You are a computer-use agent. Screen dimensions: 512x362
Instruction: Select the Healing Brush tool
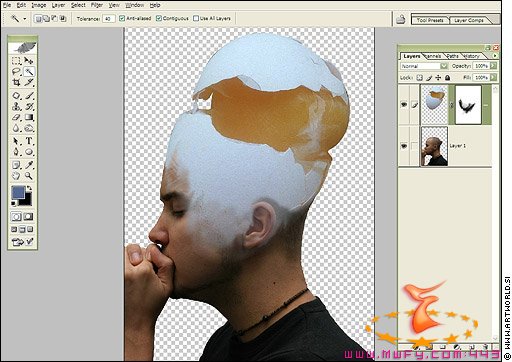[16, 96]
